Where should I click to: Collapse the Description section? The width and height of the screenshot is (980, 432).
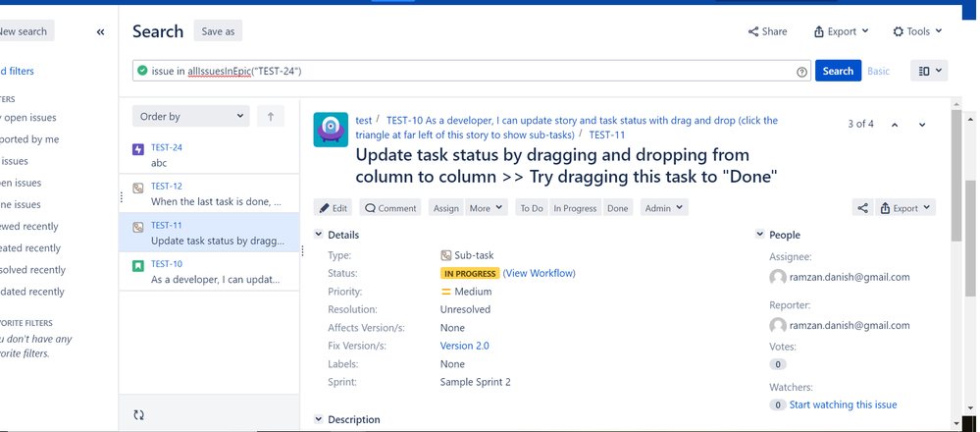pyautogui.click(x=319, y=419)
